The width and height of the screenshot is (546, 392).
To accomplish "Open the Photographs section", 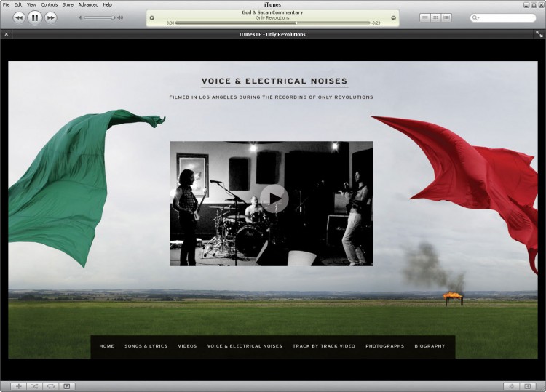I will pos(385,346).
